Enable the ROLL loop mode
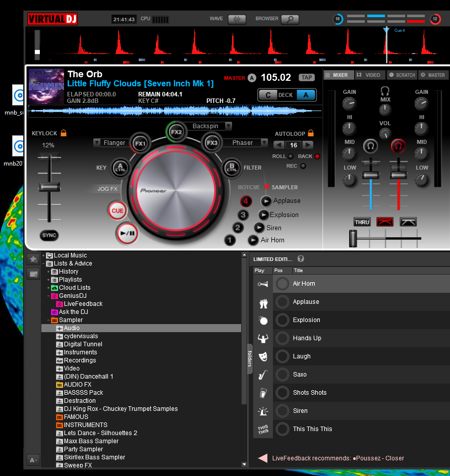The height and width of the screenshot is (476, 450). coord(291,156)
